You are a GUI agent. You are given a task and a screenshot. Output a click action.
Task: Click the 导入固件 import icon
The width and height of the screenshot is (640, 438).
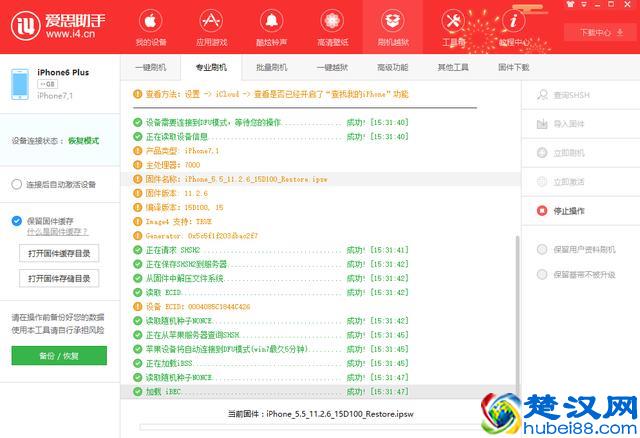[x=542, y=124]
